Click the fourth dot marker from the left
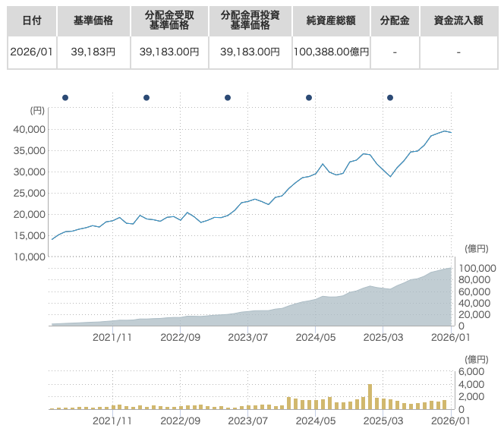The image size is (504, 438). click(x=309, y=97)
